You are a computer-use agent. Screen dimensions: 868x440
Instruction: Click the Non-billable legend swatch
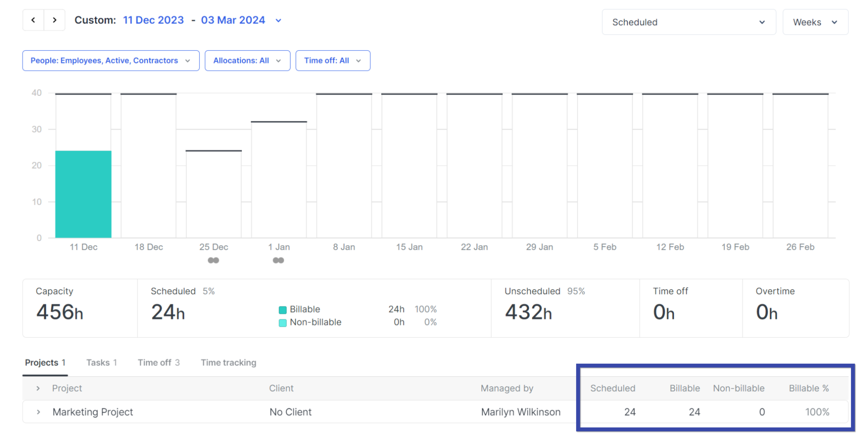(x=283, y=322)
